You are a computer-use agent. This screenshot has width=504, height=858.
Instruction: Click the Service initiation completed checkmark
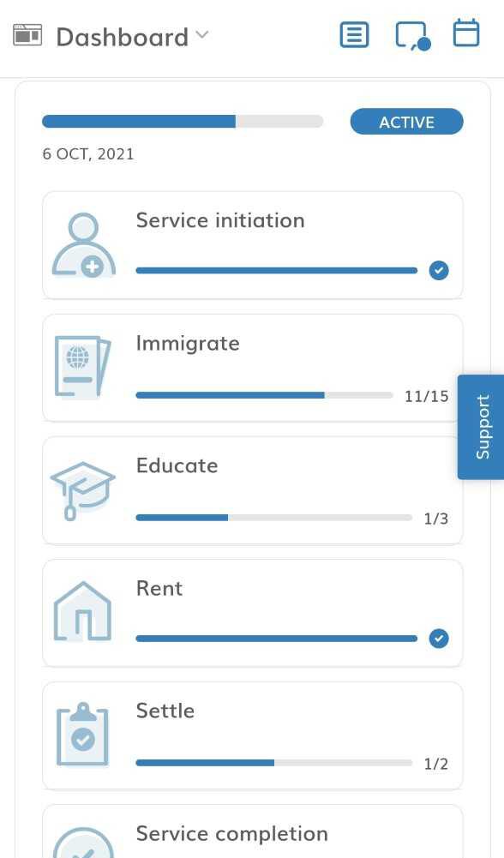(x=439, y=270)
